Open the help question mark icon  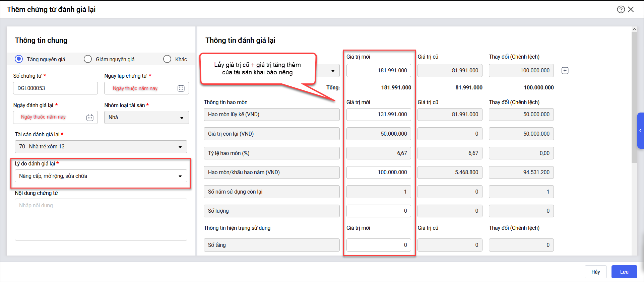[x=621, y=9]
